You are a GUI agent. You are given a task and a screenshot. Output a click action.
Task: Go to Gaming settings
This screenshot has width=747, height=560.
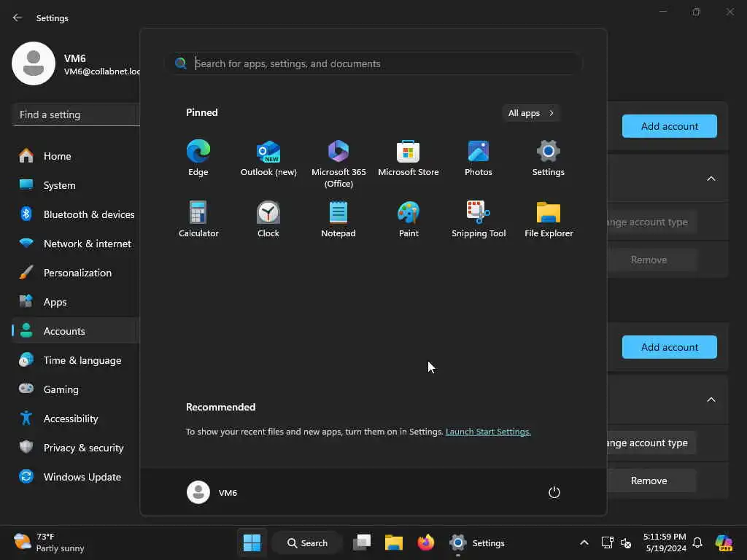click(76, 389)
